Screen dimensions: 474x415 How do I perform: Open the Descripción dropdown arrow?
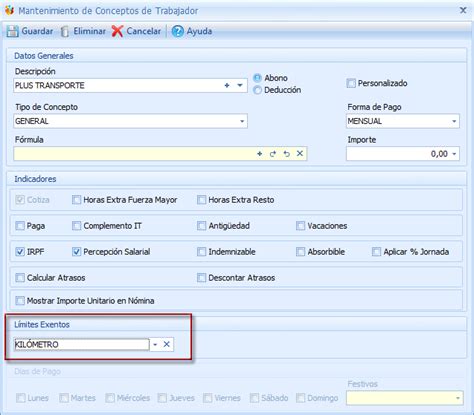pyautogui.click(x=240, y=85)
